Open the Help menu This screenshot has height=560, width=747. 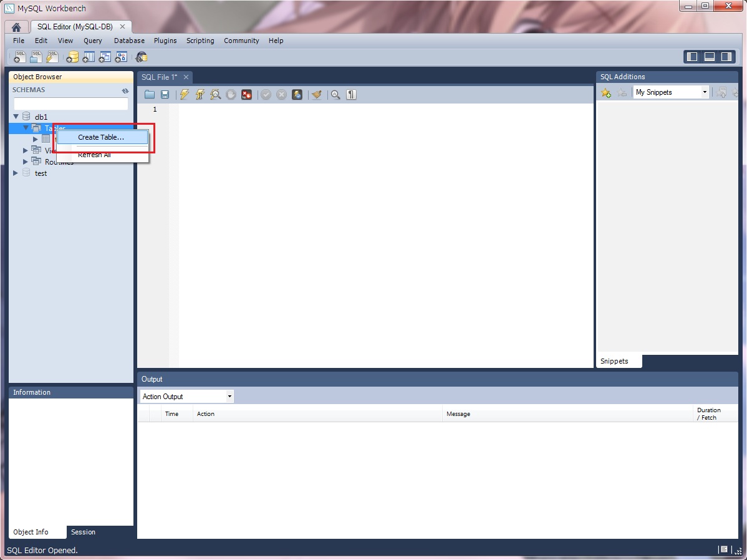276,41
